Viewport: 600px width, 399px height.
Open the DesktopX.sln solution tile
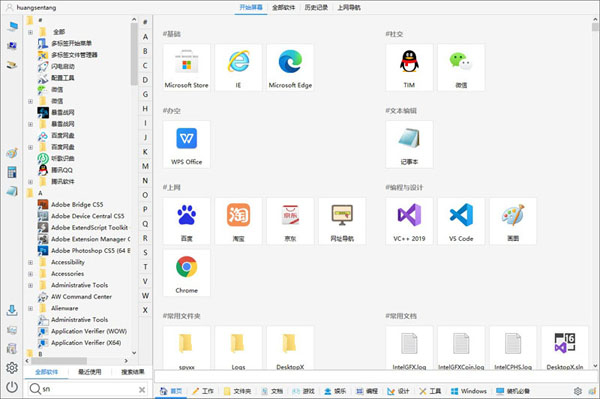[x=565, y=348]
